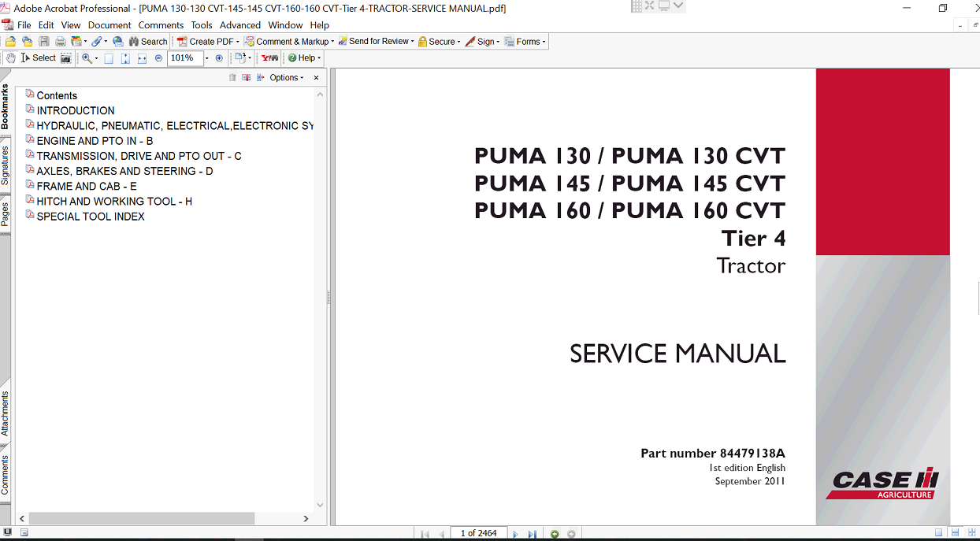980x541 pixels.
Task: Click the bookmarks panel horizontal scrollbar
Action: (x=142, y=519)
